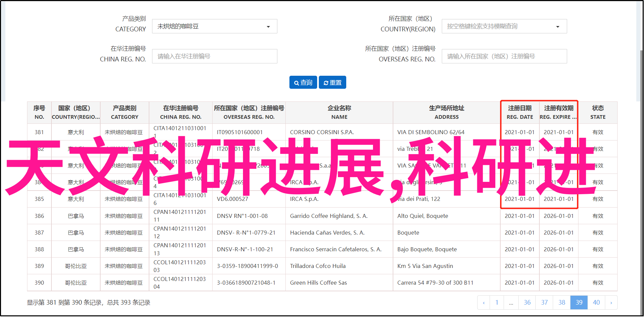Open the 产品类别 CATEGORY dropdown

[x=215, y=26]
